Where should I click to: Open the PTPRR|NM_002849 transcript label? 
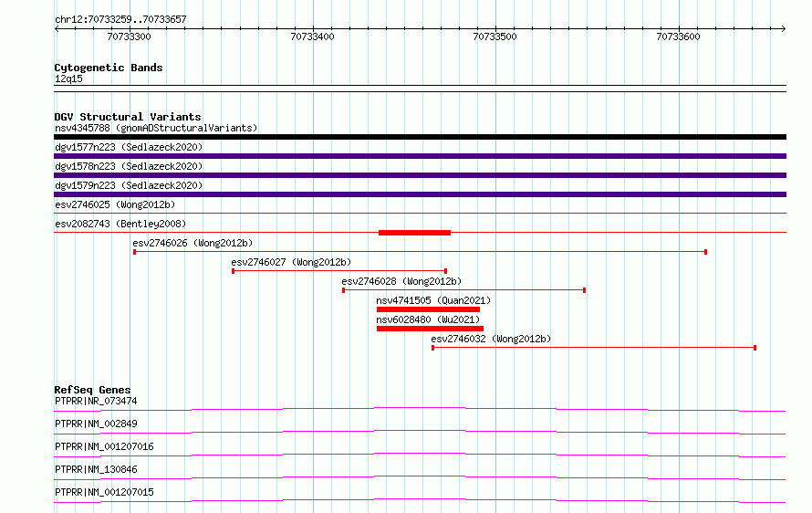pos(96,424)
